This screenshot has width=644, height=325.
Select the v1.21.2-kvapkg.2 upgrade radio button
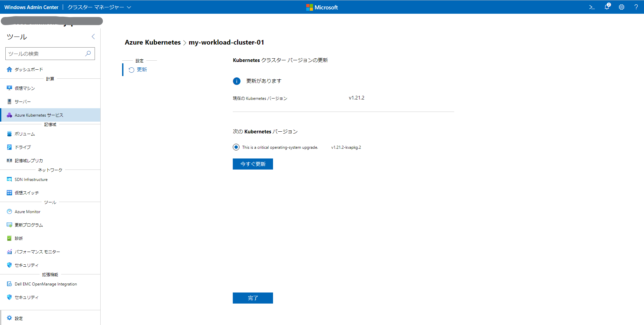[x=236, y=147]
